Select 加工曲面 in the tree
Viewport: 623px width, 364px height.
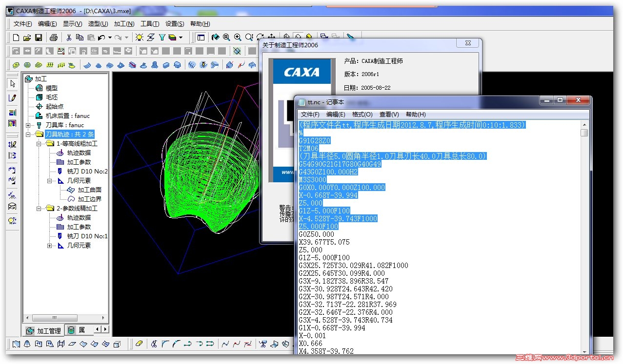pos(89,190)
